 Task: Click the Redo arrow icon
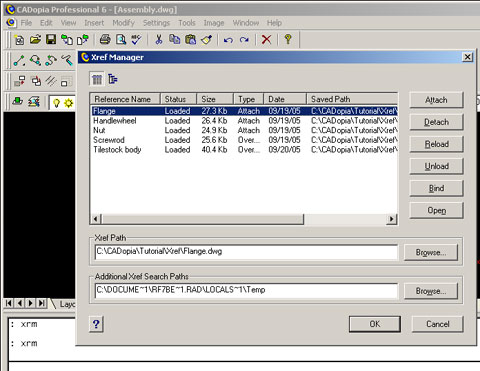[244, 40]
